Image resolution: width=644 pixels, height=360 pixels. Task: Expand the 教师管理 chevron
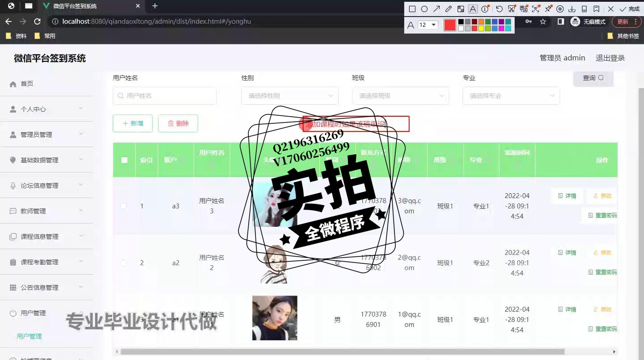[x=81, y=211]
